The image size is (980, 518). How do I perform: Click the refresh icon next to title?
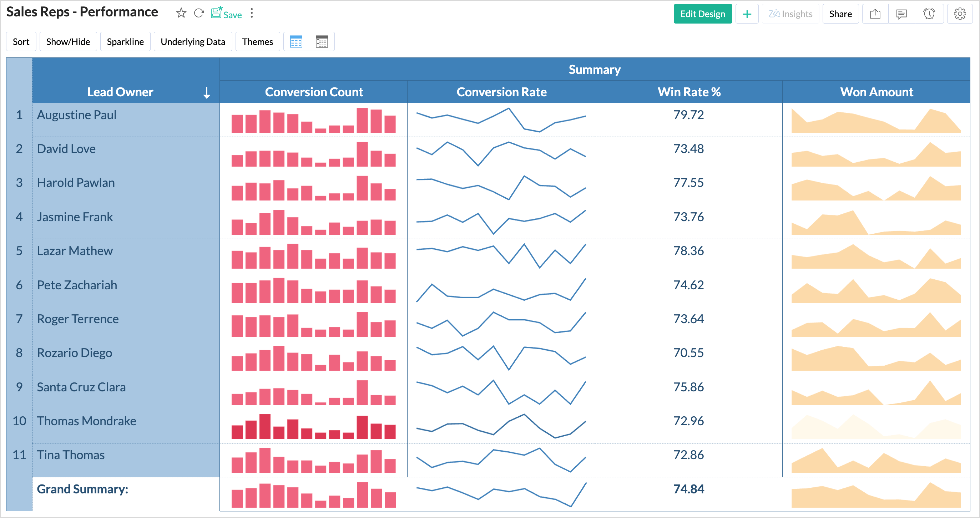point(198,14)
